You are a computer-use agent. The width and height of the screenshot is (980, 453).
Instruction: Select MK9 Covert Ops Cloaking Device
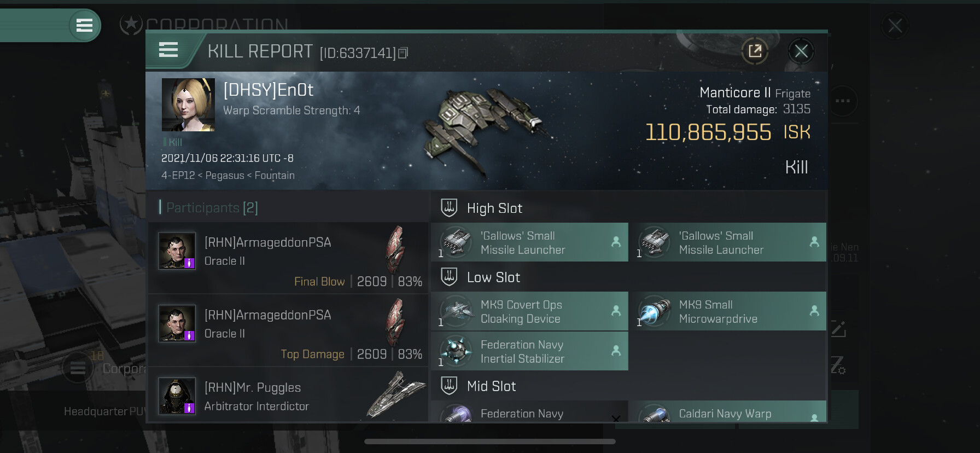529,311
